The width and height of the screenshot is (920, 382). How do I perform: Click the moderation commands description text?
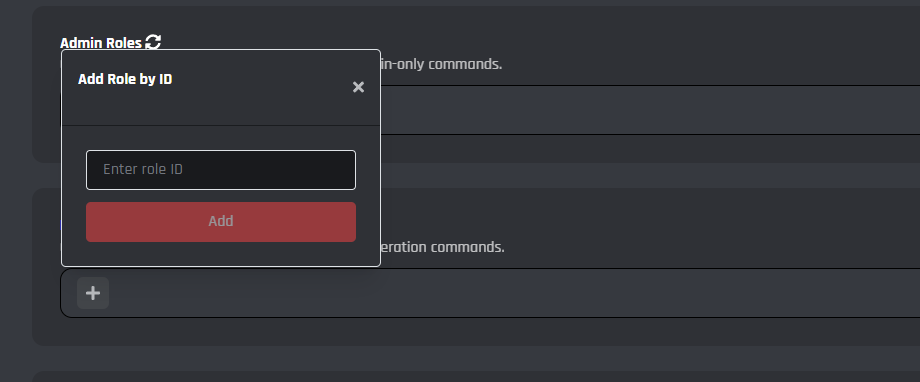pyautogui.click(x=442, y=247)
